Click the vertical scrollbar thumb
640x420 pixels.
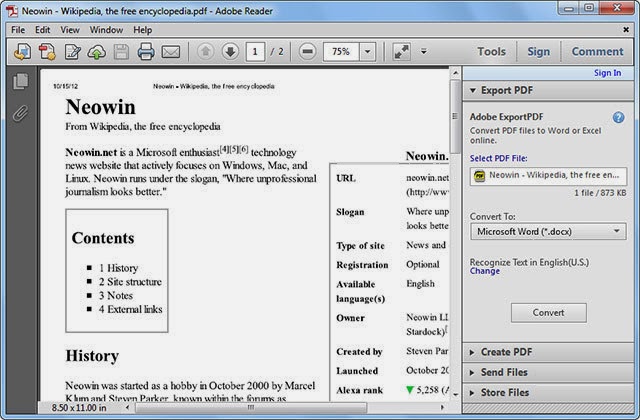455,116
